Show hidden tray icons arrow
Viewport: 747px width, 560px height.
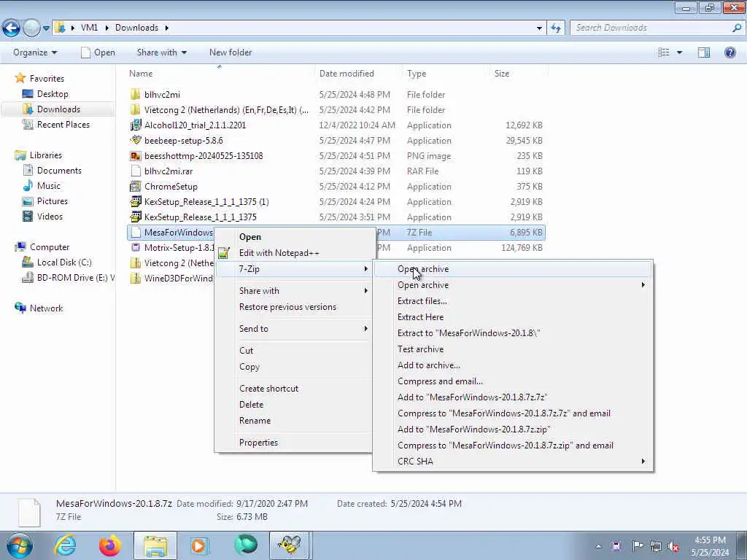[598, 546]
